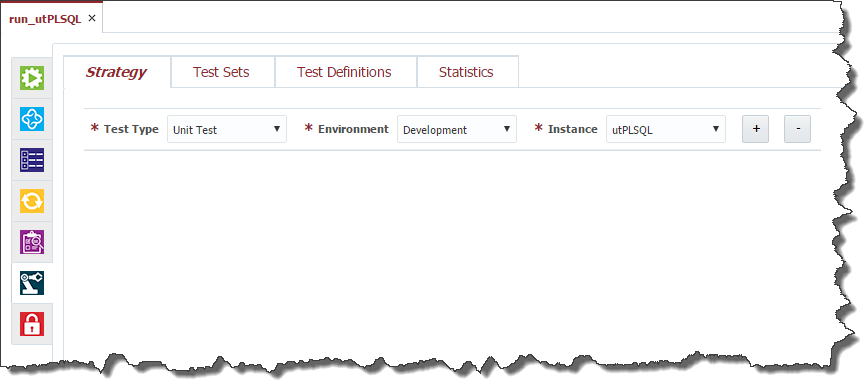
Task: Click the Environment field label
Action: 353,129
